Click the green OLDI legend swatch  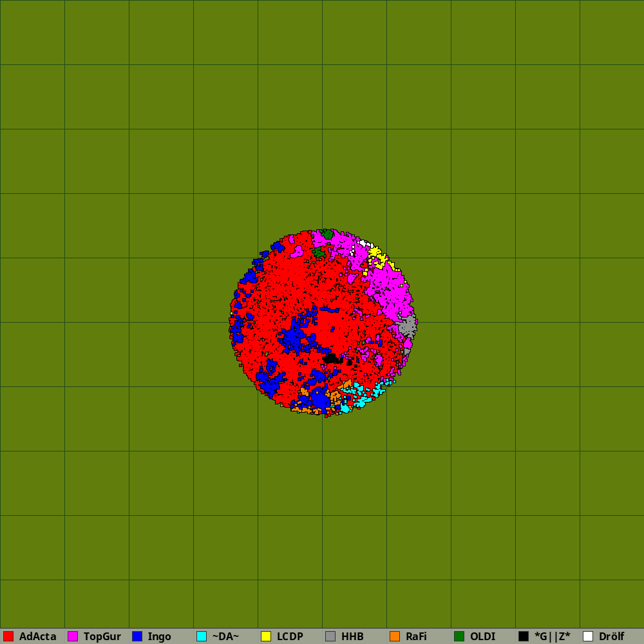[459, 636]
